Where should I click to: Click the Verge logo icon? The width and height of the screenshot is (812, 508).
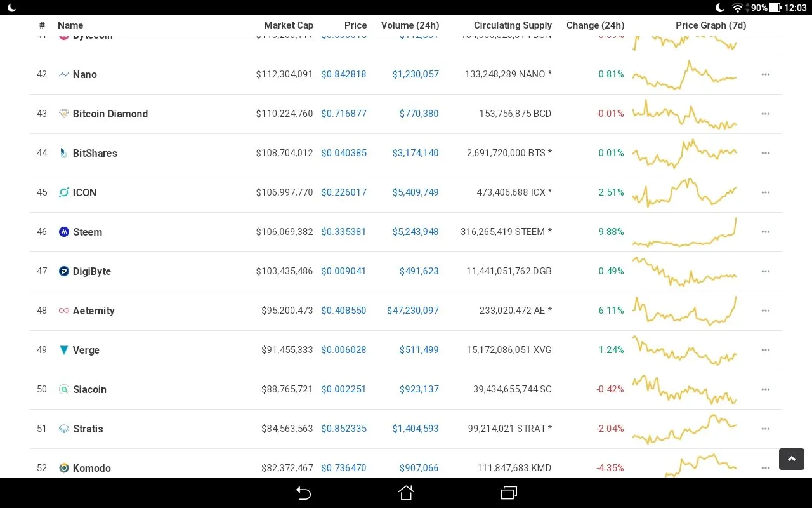coord(63,350)
